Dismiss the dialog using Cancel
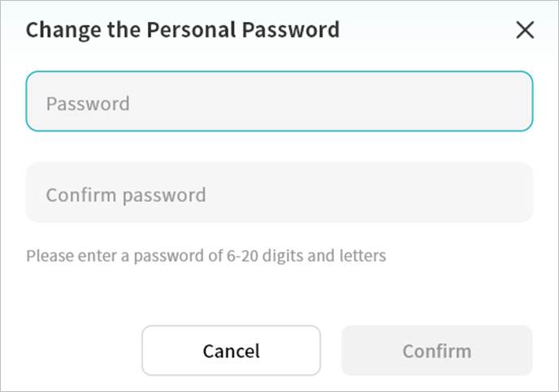The image size is (559, 392). (x=231, y=351)
